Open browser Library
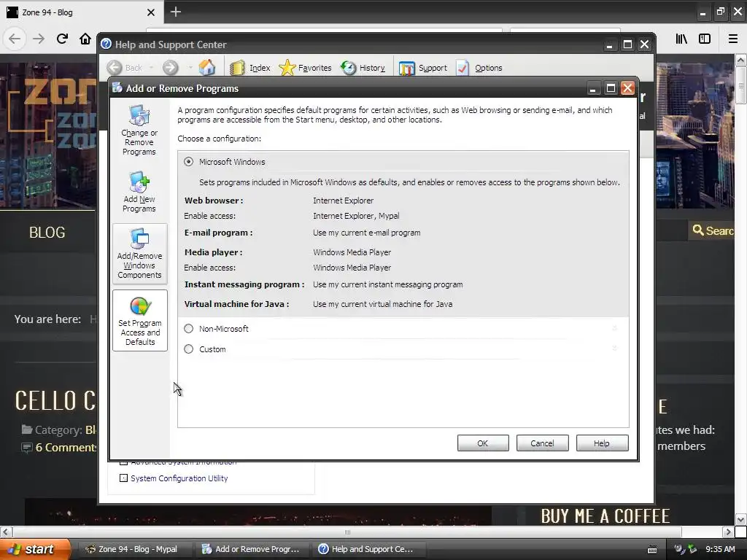The width and height of the screenshot is (747, 560). [681, 39]
